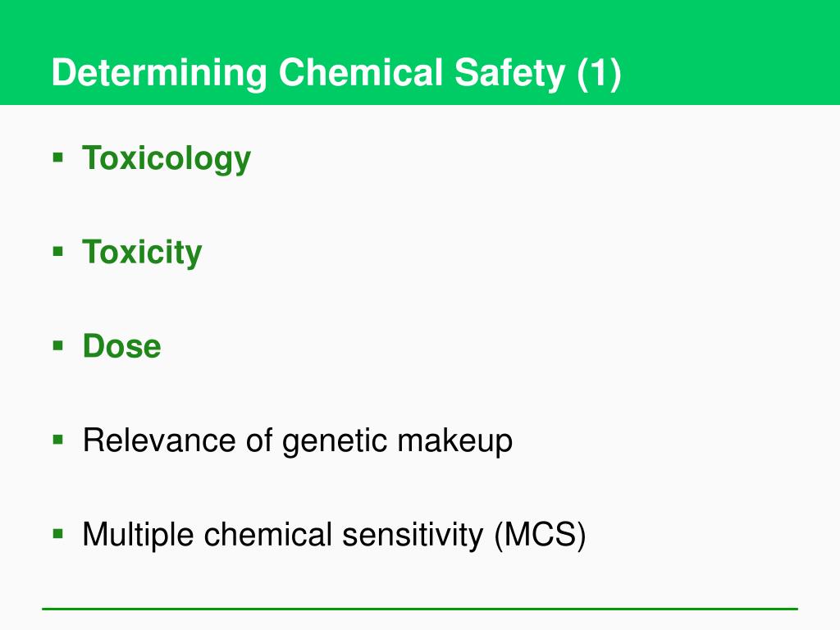
Task: Click the bullet beside Relevance of genetic makeup
Action: 58,441
